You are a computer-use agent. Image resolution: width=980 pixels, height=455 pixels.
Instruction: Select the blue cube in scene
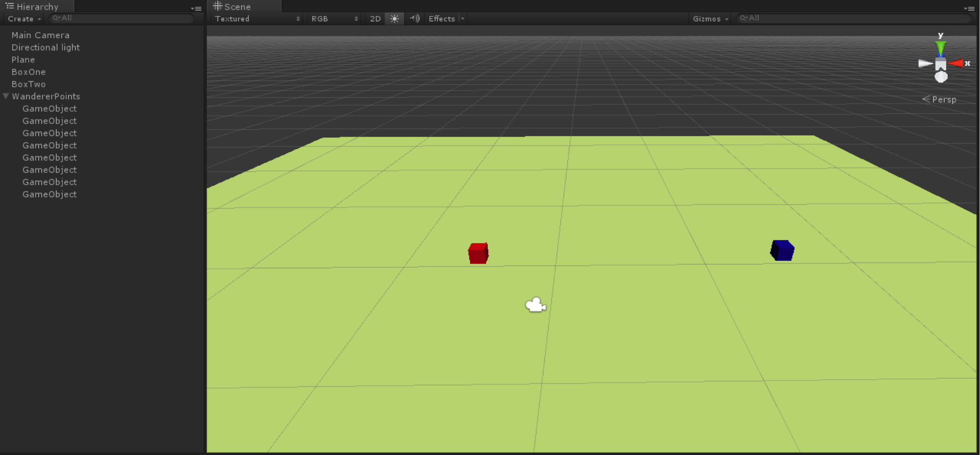coord(782,250)
